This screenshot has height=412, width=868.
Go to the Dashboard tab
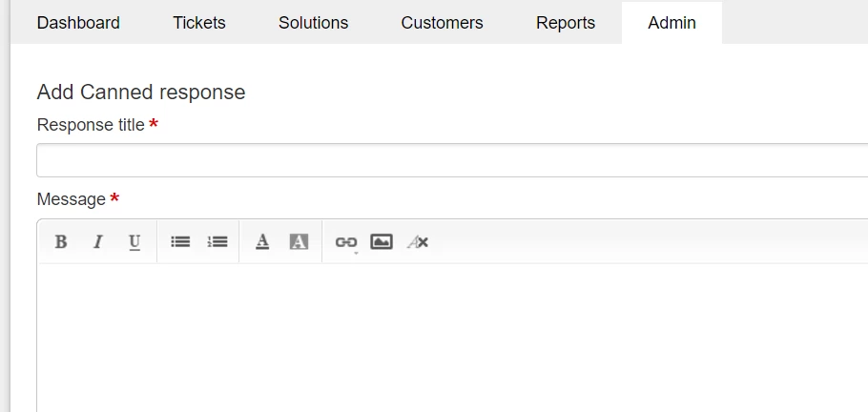click(x=78, y=23)
